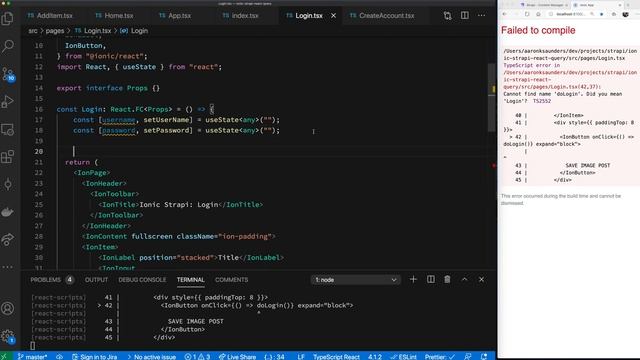Click 'username' variable on line 17
Screen dimensions: 640x360
pyautogui.click(x=118, y=120)
